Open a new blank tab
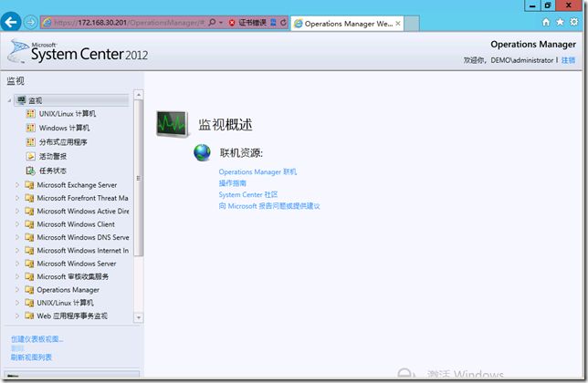 tap(412, 24)
